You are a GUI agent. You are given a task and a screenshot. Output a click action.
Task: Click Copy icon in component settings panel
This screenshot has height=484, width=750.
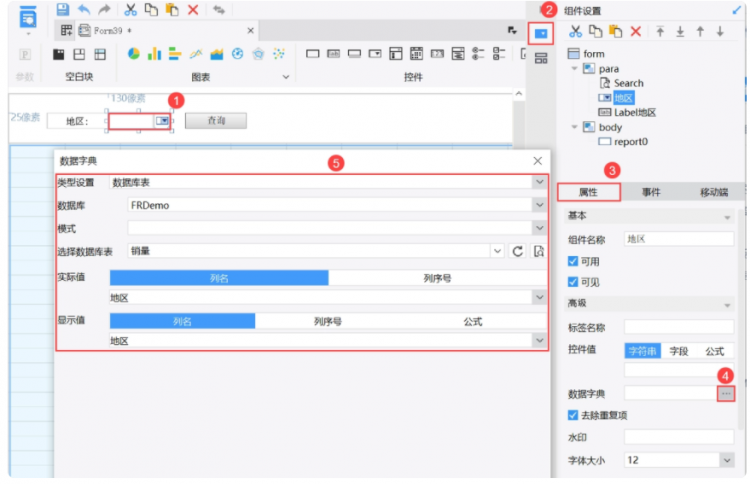click(595, 32)
